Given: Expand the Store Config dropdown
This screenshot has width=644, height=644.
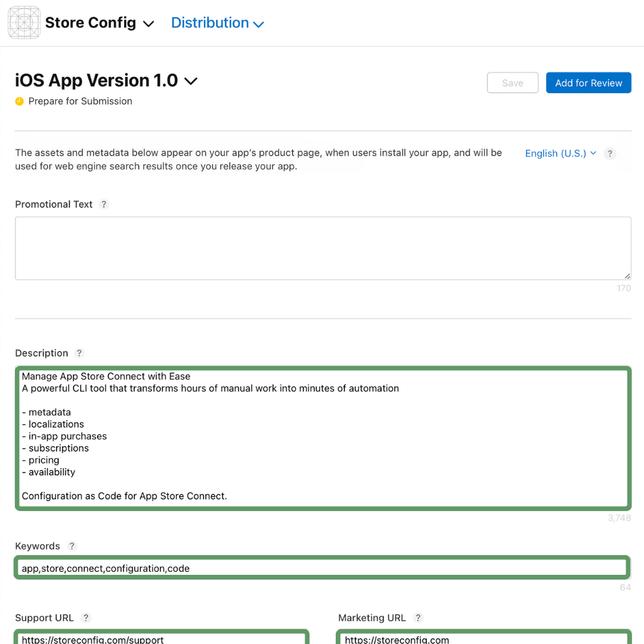Looking at the screenshot, I should (148, 24).
